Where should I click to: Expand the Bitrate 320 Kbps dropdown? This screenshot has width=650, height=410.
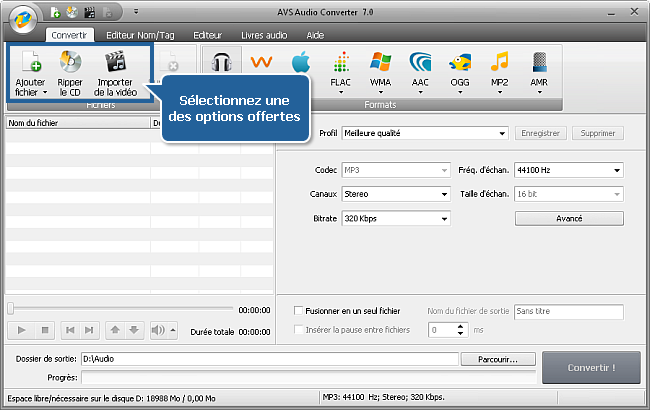coord(397,218)
